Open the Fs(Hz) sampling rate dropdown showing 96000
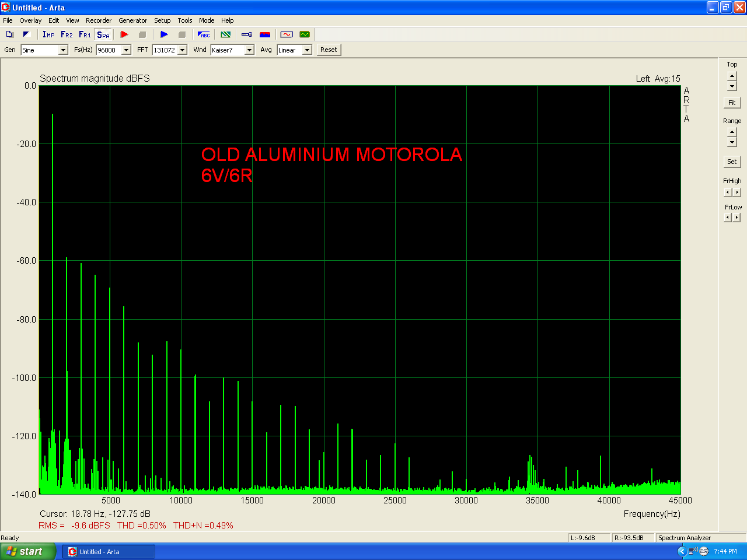 (x=113, y=50)
